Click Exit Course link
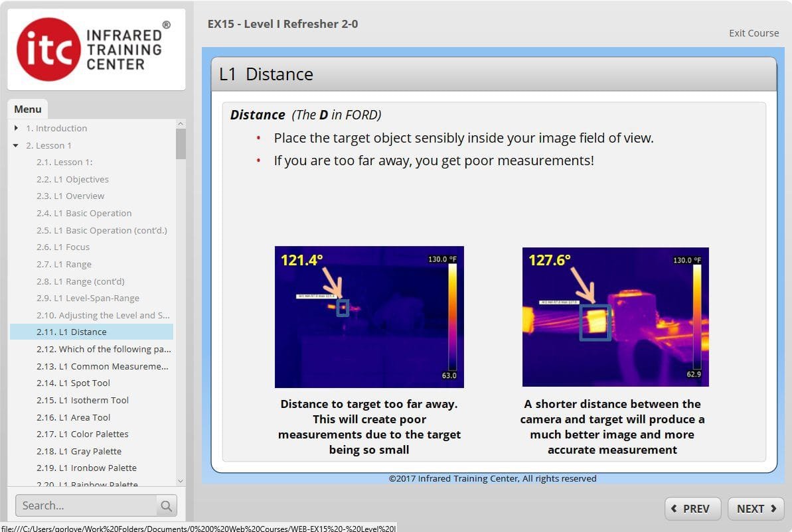 pos(753,33)
